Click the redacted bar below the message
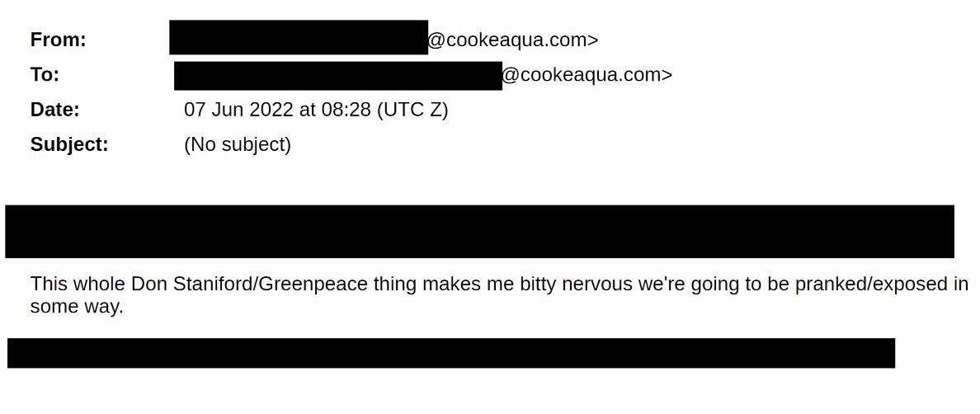Viewport: 980px width, 414px height. 451,353
